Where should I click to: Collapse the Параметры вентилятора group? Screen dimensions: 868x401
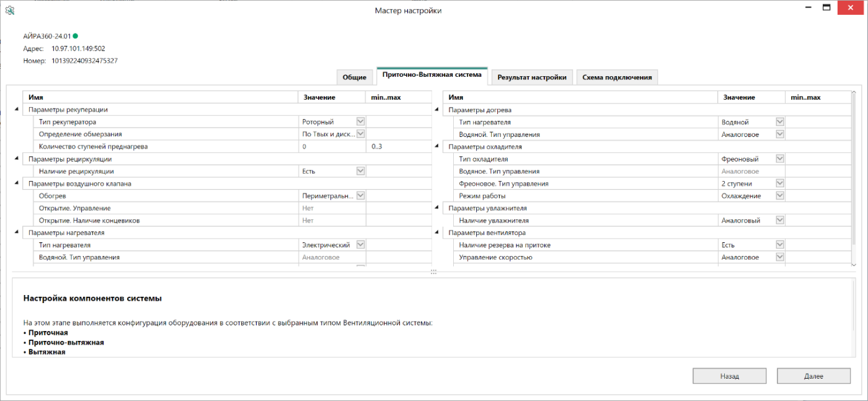click(437, 233)
